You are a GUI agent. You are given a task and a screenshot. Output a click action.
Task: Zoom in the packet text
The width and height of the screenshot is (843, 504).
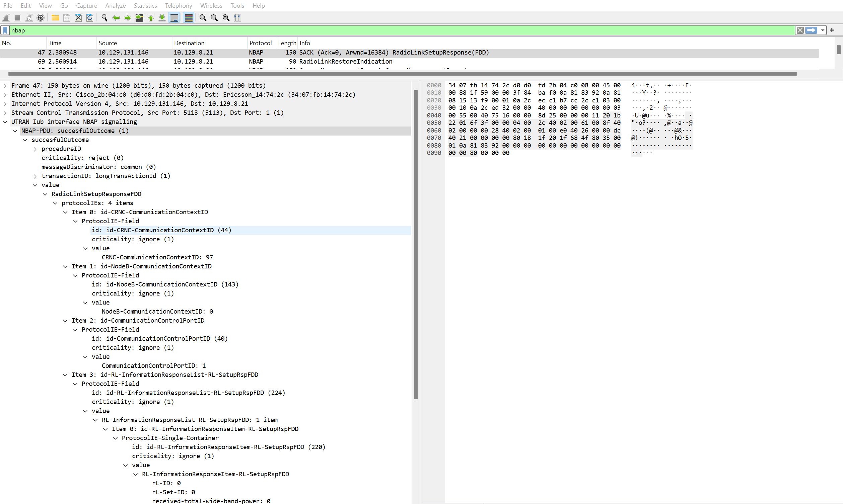tap(203, 18)
